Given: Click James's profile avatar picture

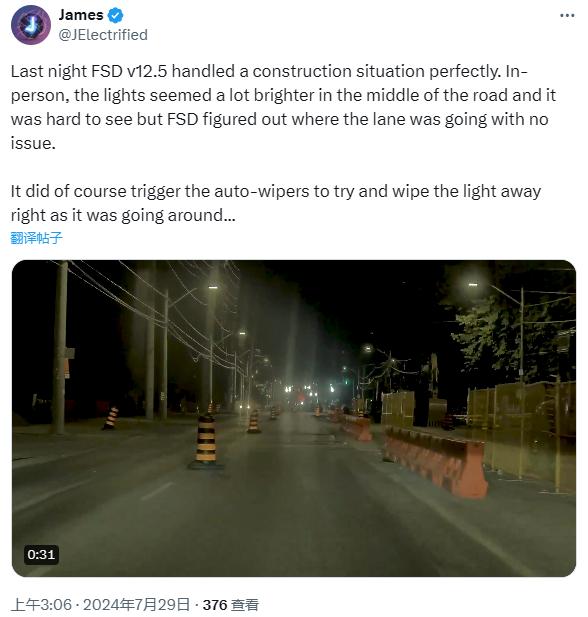Looking at the screenshot, I should (31, 25).
